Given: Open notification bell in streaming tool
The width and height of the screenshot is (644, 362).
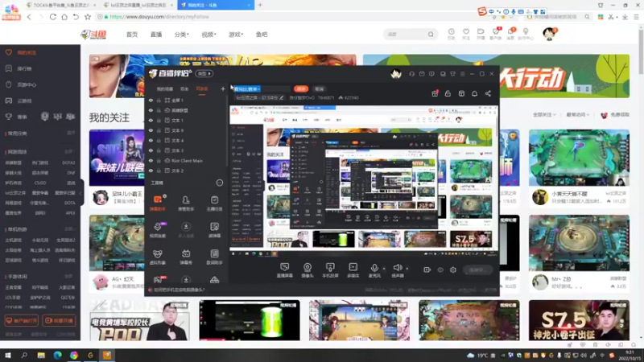Looking at the screenshot, I should click(474, 93).
